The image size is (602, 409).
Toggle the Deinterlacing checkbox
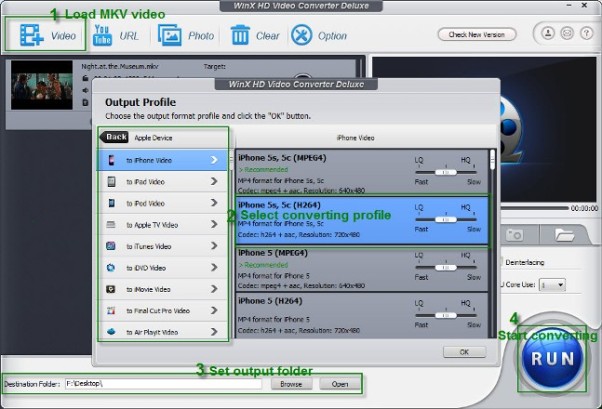click(501, 262)
